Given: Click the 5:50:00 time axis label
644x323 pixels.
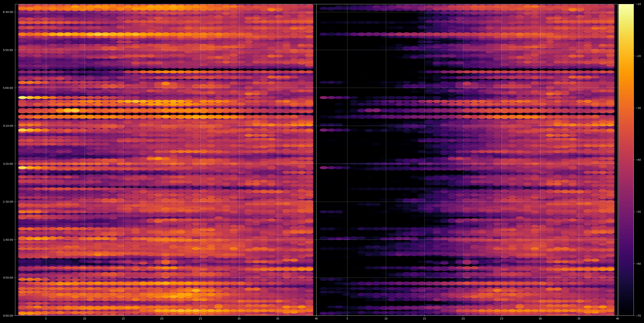Looking at the screenshot, I should tap(8, 50).
